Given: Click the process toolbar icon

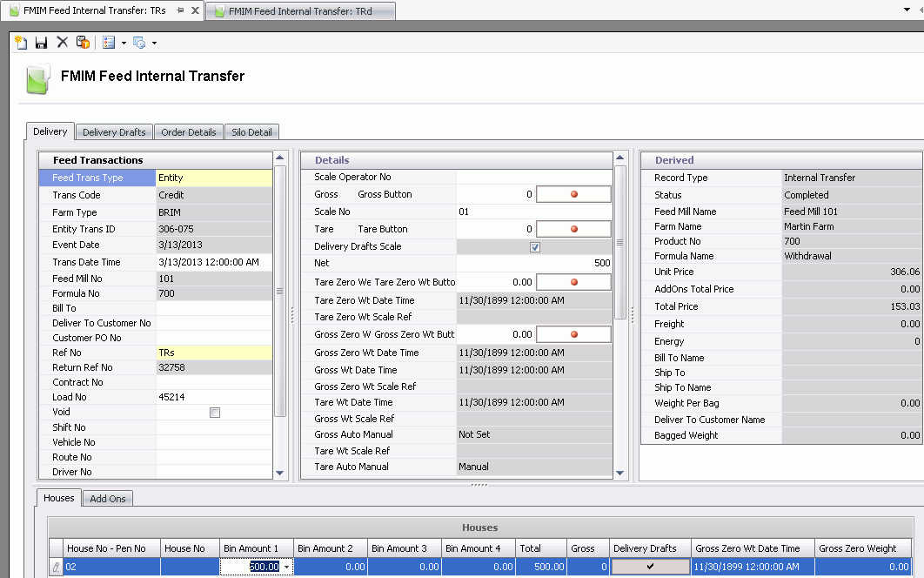Looking at the screenshot, I should coord(139,42).
